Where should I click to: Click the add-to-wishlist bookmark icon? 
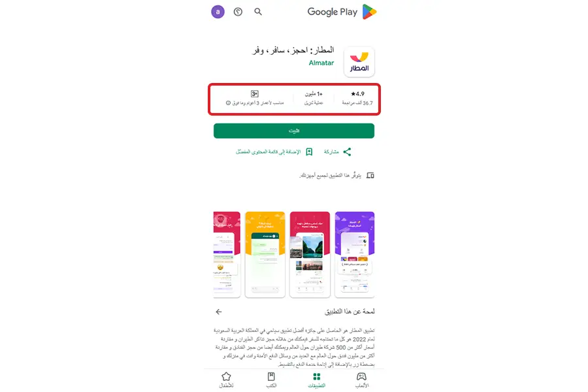(x=309, y=152)
